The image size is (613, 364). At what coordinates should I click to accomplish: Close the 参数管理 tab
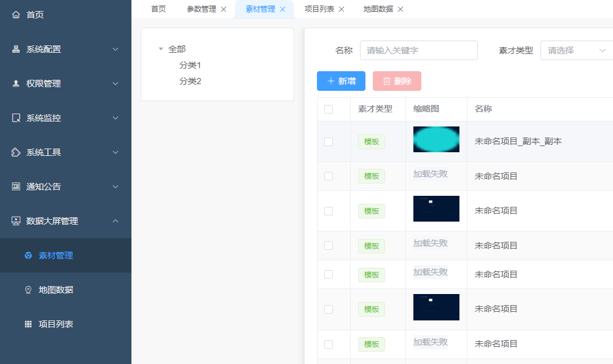click(x=224, y=9)
